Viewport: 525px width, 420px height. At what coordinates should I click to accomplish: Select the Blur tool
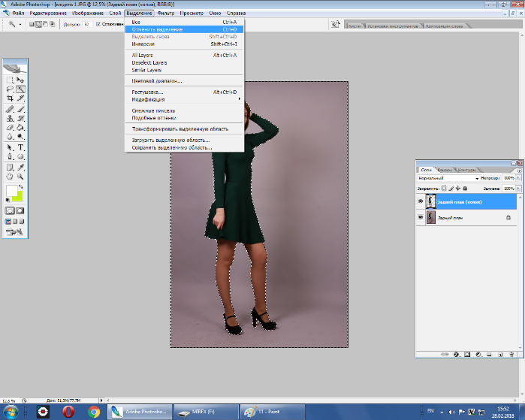(10, 136)
